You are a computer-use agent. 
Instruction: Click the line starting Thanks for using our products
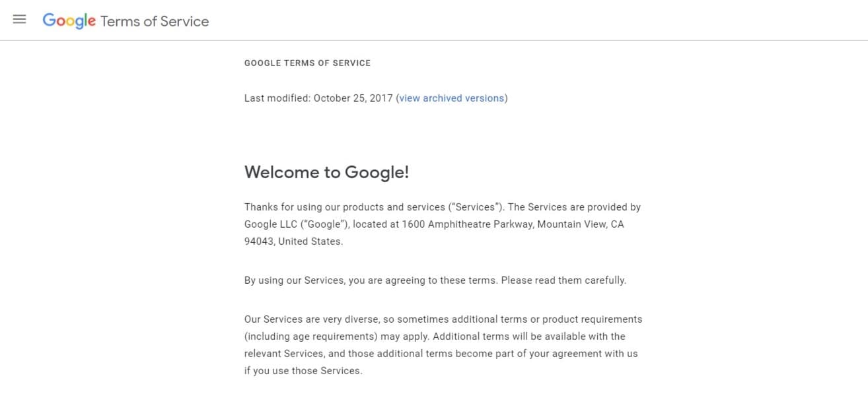click(443, 207)
